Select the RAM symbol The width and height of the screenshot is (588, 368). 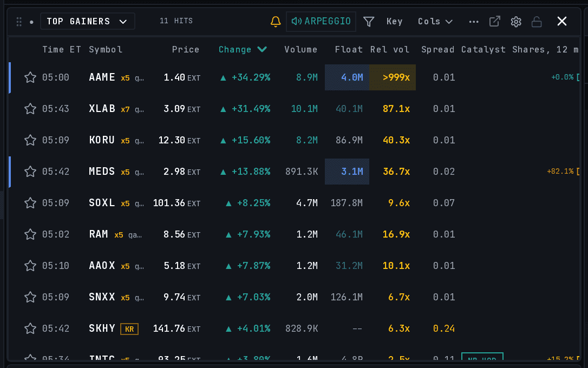(x=99, y=234)
